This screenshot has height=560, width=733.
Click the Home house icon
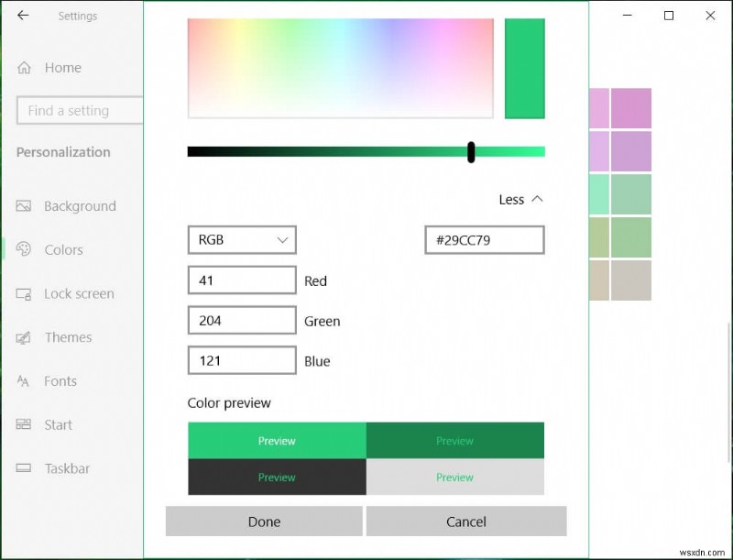click(24, 68)
